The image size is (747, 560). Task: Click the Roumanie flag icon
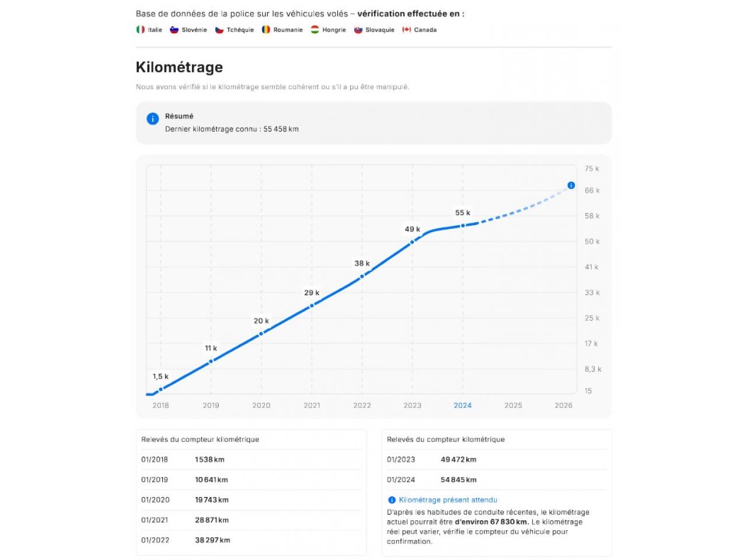click(x=266, y=30)
